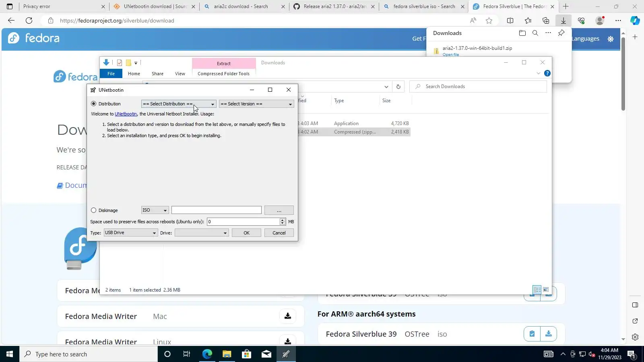Open the Drive selection dropdown in UNetbootin
Viewport: 644px width, 362px height.
pyautogui.click(x=202, y=233)
